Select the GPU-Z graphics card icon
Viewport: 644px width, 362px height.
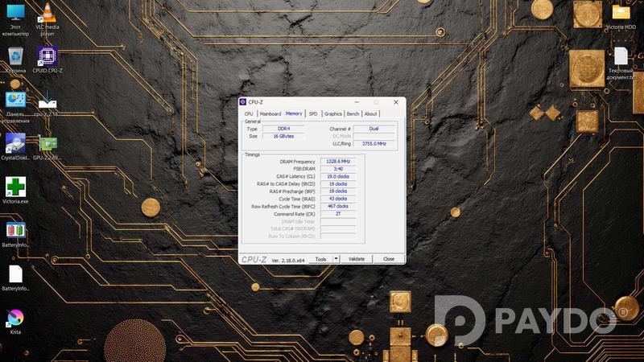coord(47,147)
